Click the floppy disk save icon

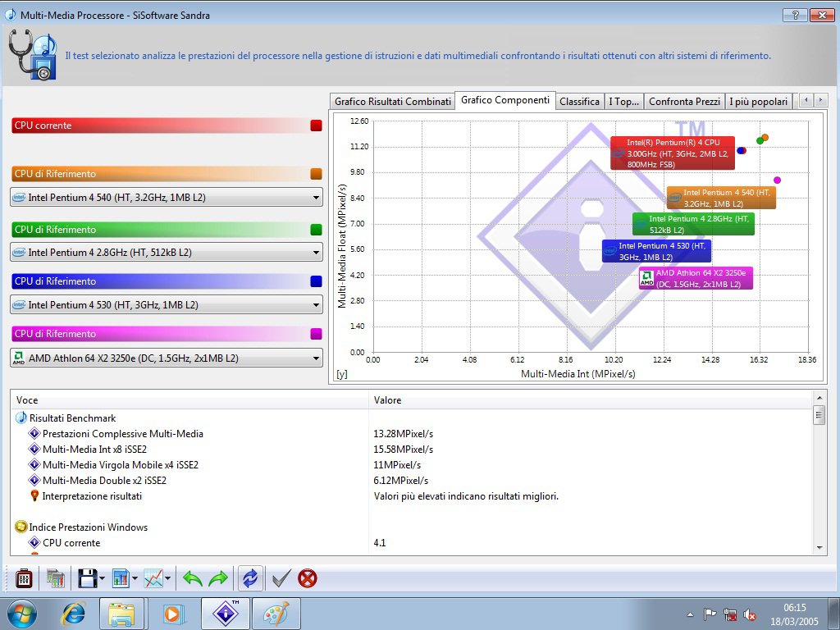(87, 578)
